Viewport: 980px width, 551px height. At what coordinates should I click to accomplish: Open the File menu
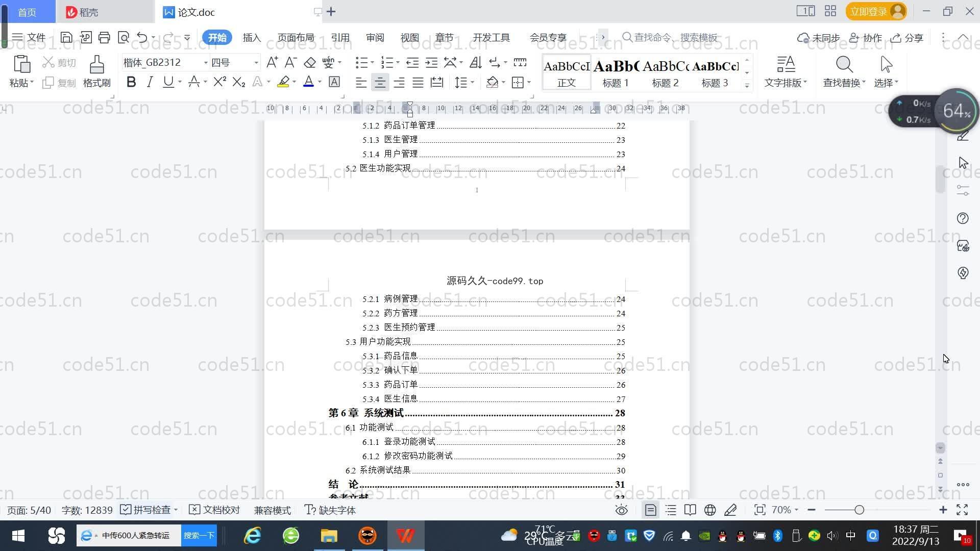[x=29, y=38]
